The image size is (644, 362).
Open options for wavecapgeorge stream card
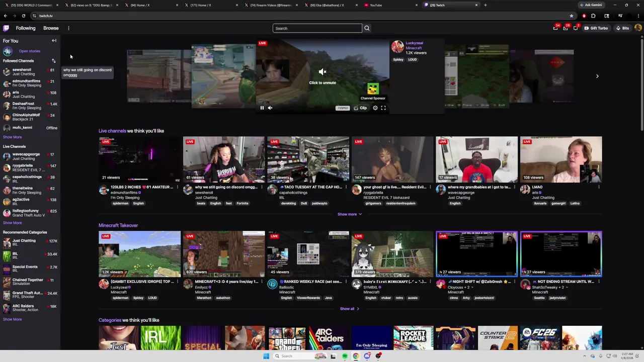coord(515,187)
